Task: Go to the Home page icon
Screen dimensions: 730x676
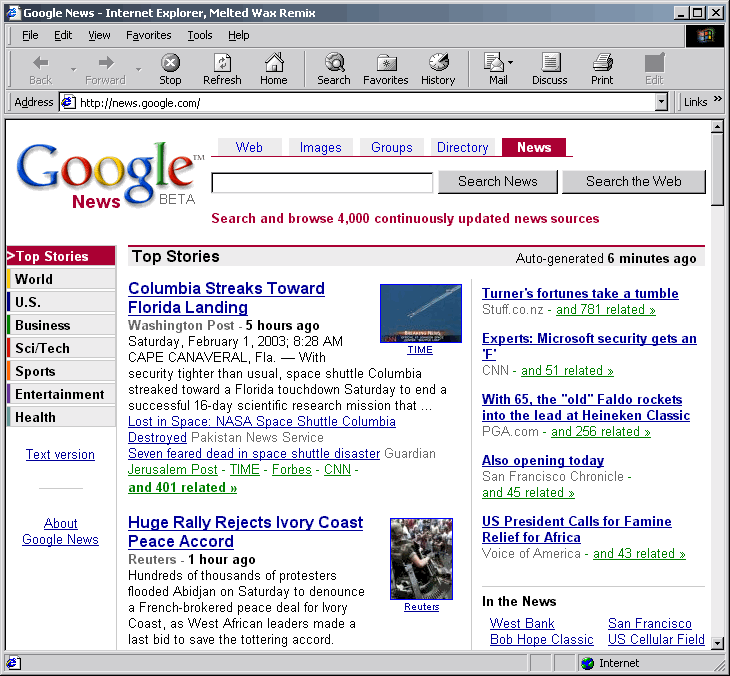Action: (274, 69)
